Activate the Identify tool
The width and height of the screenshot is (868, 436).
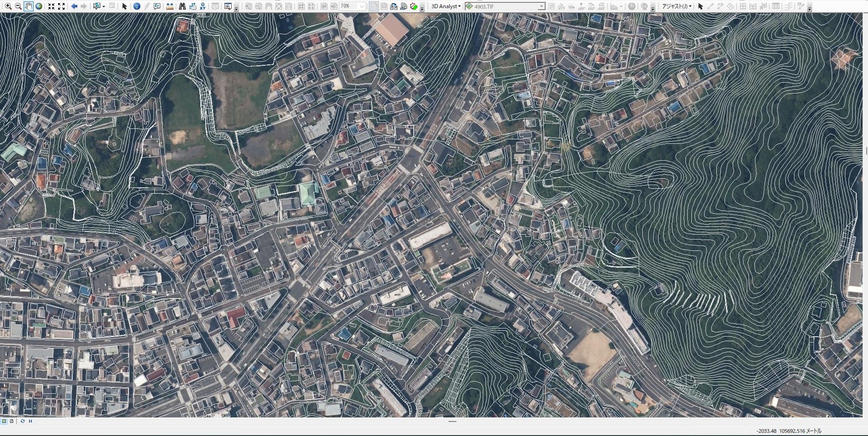(137, 6)
